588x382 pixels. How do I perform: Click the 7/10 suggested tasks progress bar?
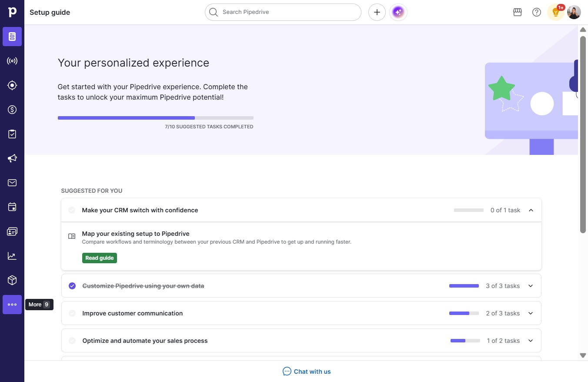[x=156, y=118]
